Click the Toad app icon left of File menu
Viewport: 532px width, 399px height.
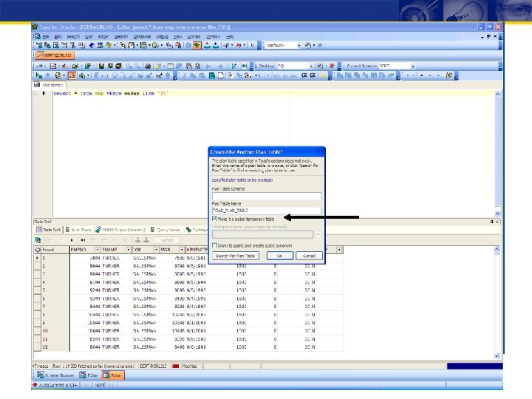[x=37, y=36]
